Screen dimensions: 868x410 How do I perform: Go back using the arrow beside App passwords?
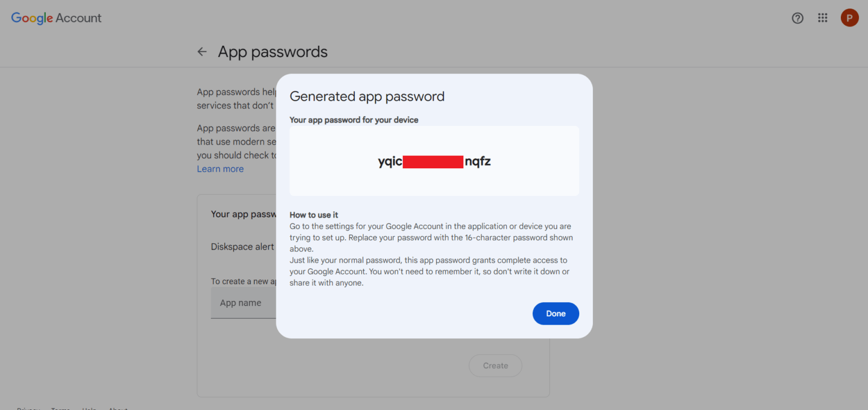[x=202, y=52]
